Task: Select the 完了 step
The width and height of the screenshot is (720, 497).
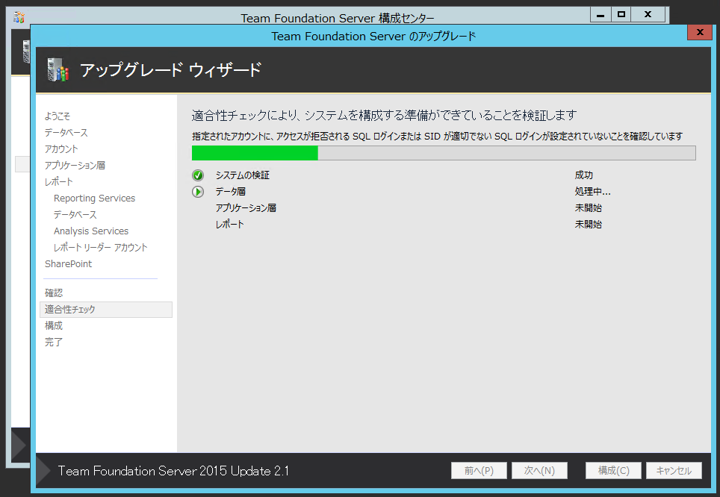Action: (x=54, y=342)
